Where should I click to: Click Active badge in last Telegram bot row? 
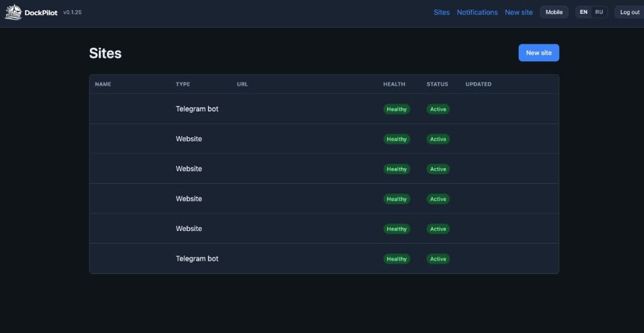click(x=438, y=259)
